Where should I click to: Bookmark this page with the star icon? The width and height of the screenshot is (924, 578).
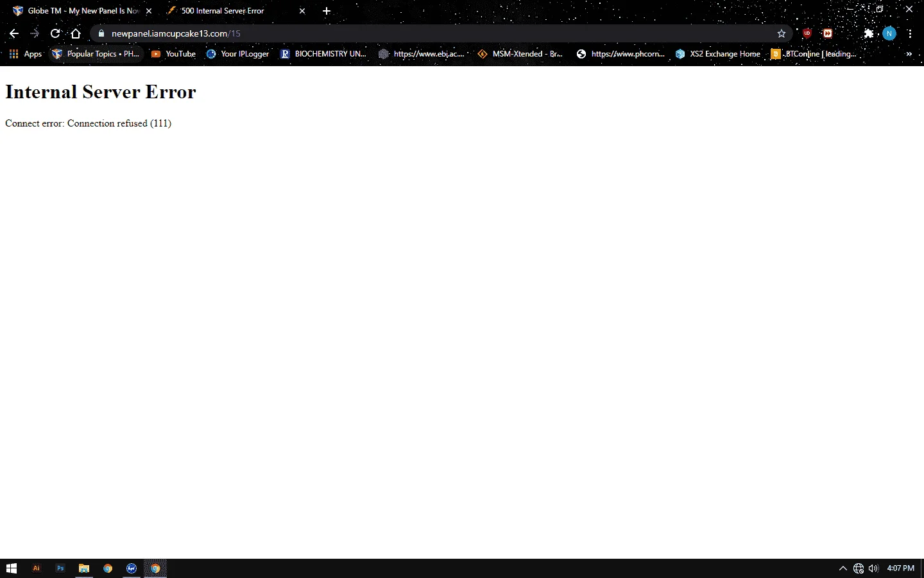click(781, 33)
